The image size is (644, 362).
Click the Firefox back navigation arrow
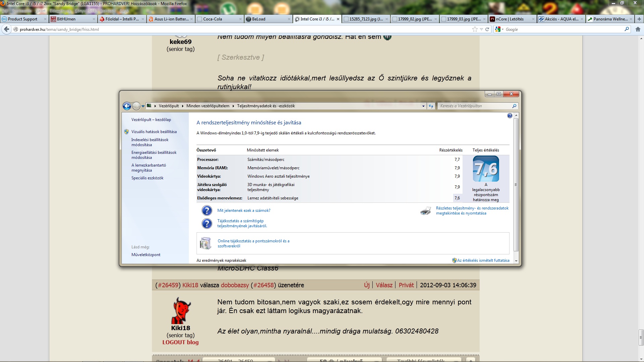pyautogui.click(x=6, y=29)
